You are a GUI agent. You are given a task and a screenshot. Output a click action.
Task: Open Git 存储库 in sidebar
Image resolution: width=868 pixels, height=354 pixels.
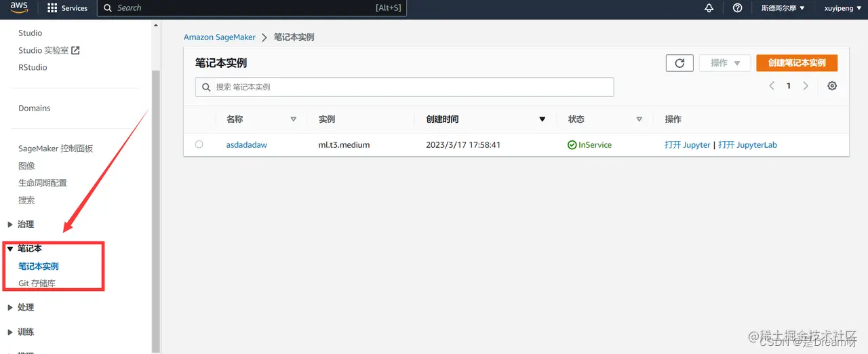(37, 283)
